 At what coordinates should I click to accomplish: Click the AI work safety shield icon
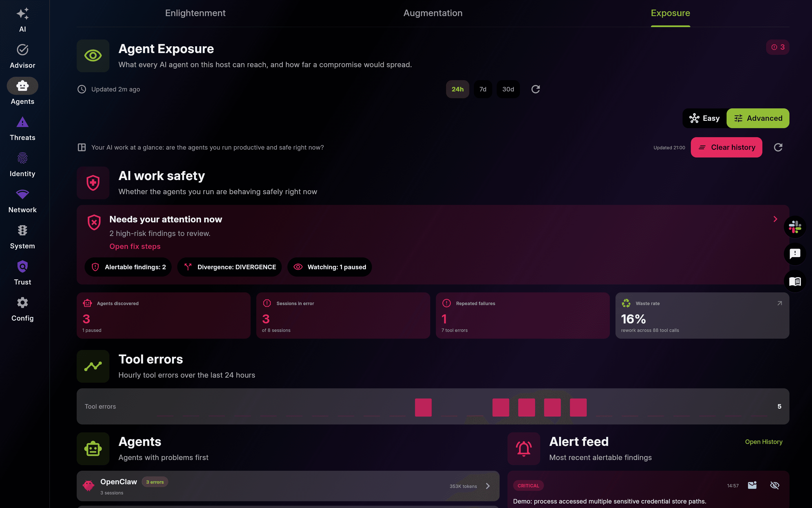tap(93, 183)
